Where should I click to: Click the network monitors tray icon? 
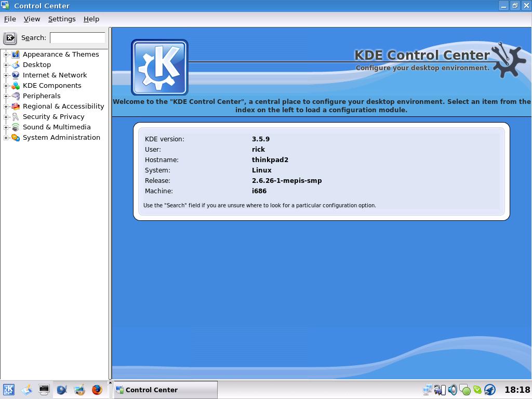[428, 390]
